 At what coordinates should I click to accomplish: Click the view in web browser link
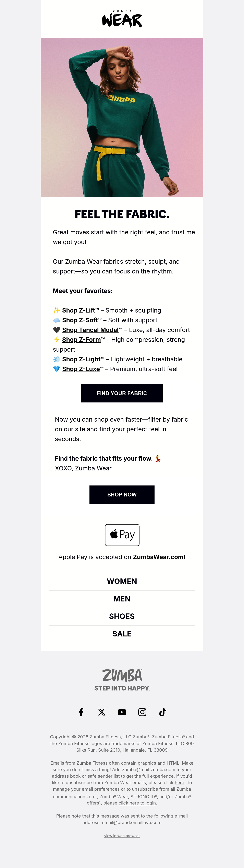click(x=122, y=836)
